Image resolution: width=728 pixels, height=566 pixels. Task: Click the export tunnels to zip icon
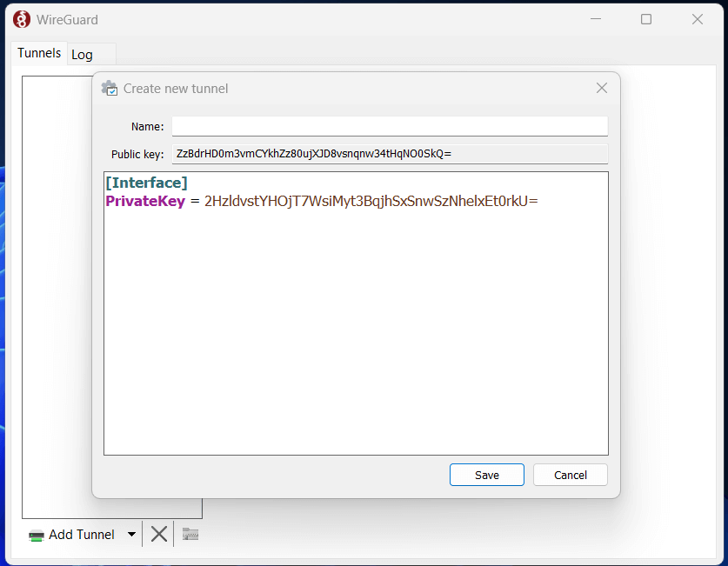(x=190, y=534)
